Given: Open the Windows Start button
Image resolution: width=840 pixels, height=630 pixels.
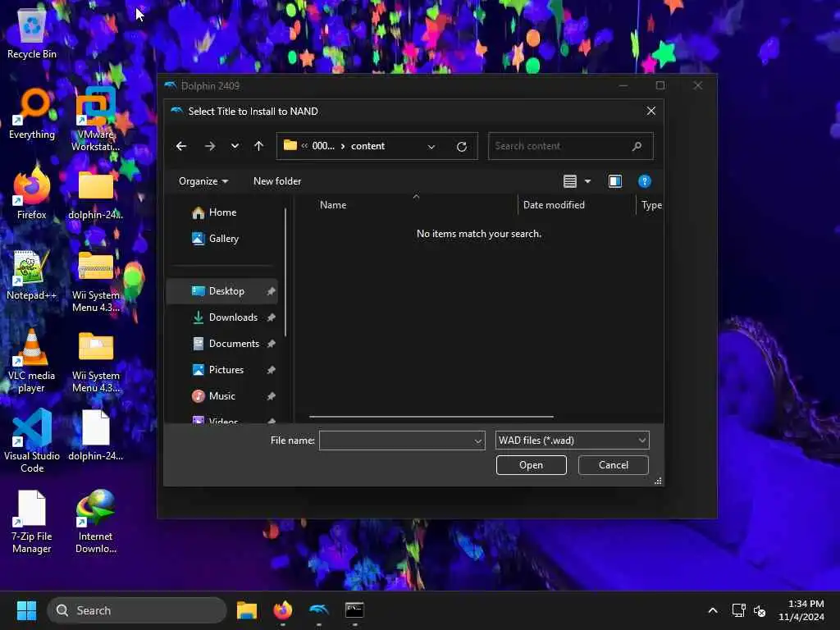Looking at the screenshot, I should pos(26,610).
